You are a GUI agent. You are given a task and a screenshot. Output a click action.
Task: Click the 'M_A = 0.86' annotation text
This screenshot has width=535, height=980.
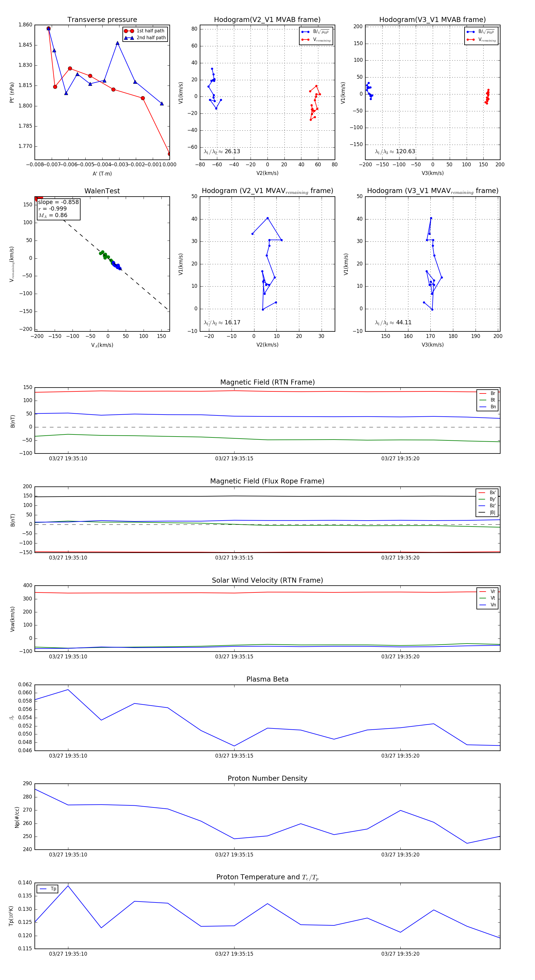coord(53,215)
